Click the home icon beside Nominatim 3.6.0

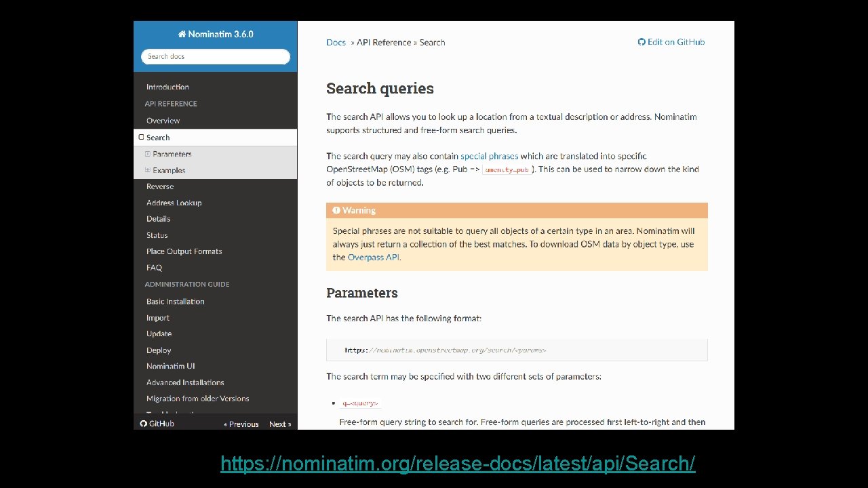tap(182, 34)
